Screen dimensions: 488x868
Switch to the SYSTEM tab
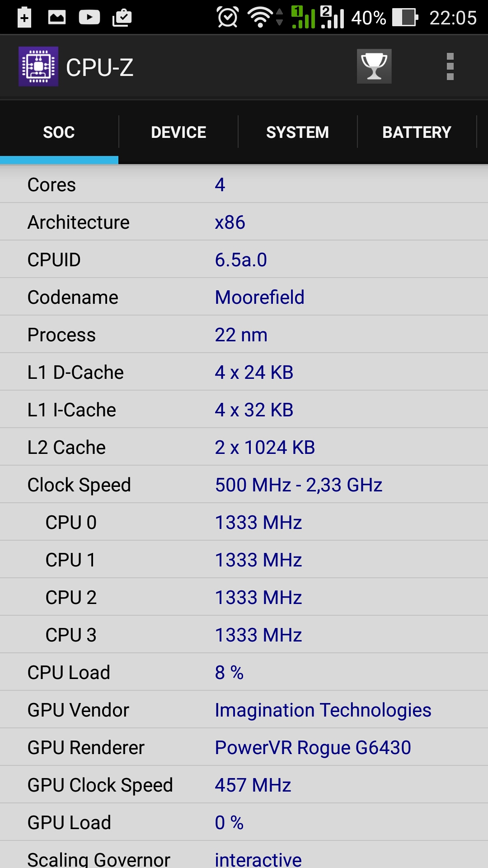coord(297,132)
